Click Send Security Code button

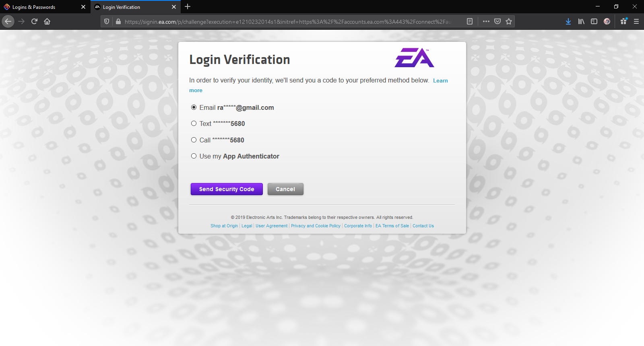pos(227,189)
